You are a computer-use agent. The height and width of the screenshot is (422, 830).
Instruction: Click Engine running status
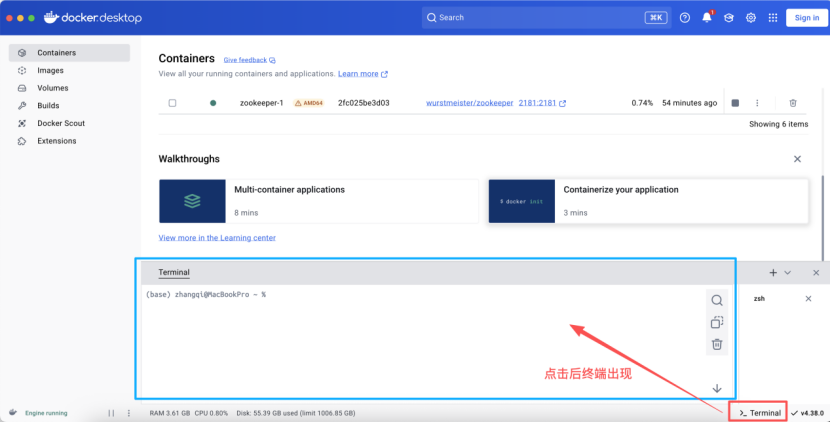(46, 413)
